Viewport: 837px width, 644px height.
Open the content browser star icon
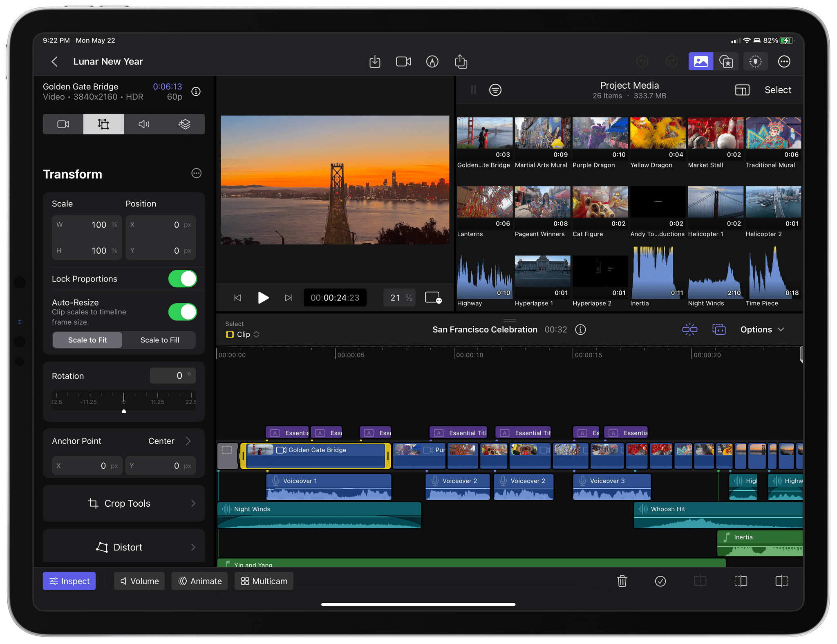[x=726, y=62]
